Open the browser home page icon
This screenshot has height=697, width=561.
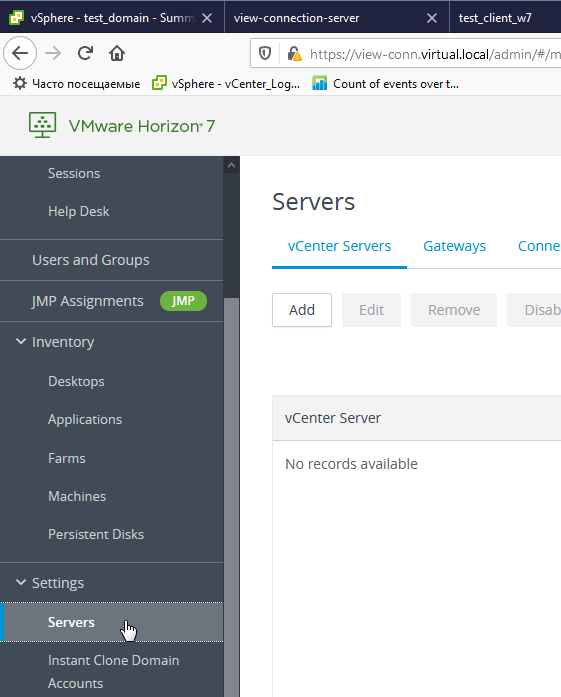[x=117, y=53]
